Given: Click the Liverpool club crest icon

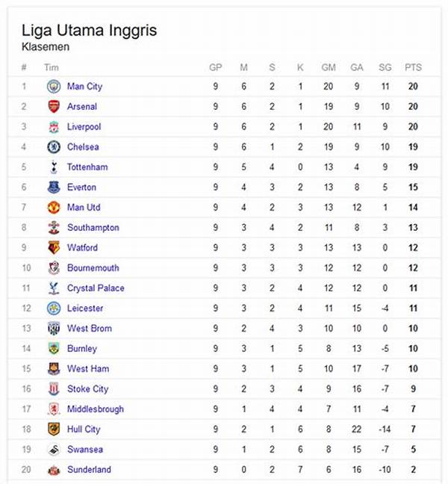Looking at the screenshot, I should (53, 127).
